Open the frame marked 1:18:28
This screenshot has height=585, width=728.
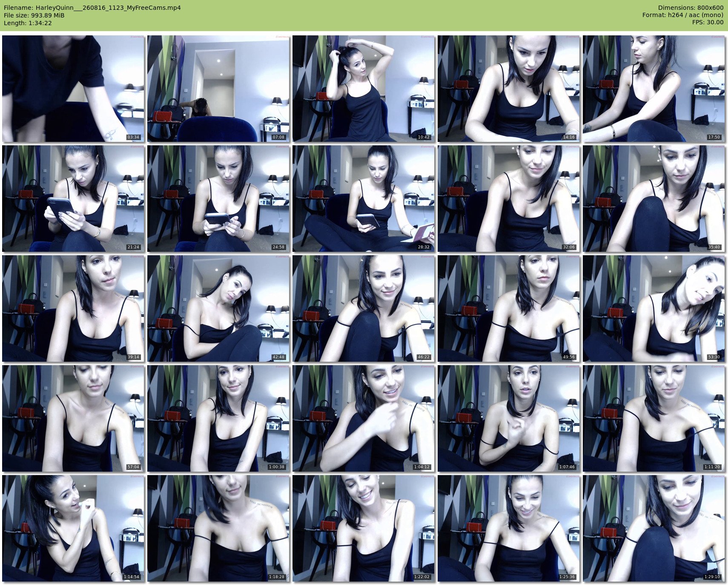[x=218, y=528]
